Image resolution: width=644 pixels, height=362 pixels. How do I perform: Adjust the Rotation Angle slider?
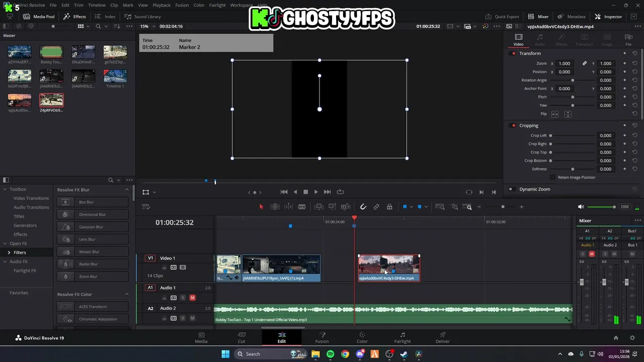click(x=573, y=80)
